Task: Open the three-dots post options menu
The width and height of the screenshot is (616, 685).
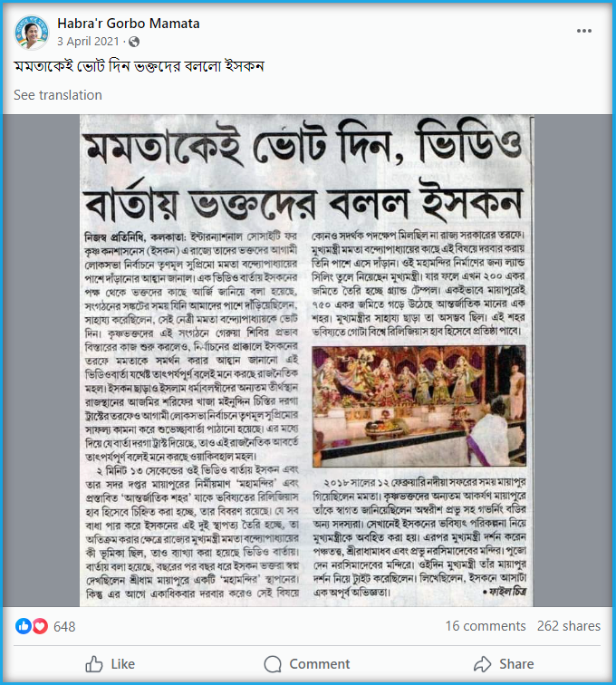Action: [583, 31]
